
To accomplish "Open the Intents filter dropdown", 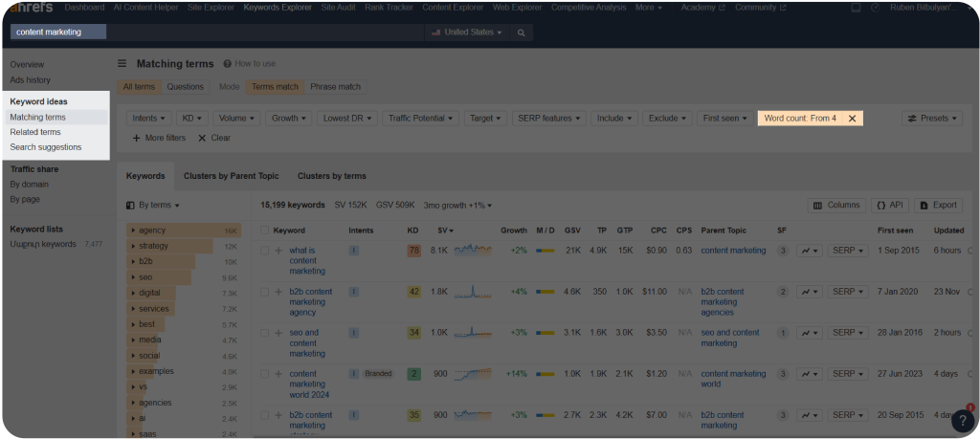I will click(148, 118).
